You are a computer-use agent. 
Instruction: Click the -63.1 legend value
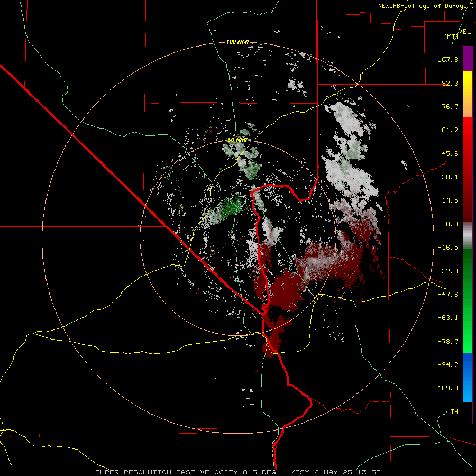point(448,318)
